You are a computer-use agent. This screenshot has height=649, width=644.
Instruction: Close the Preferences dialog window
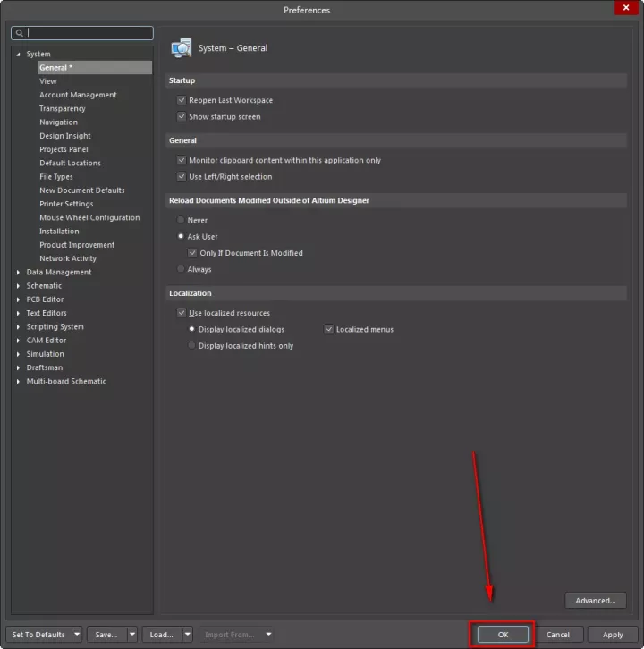[626, 9]
